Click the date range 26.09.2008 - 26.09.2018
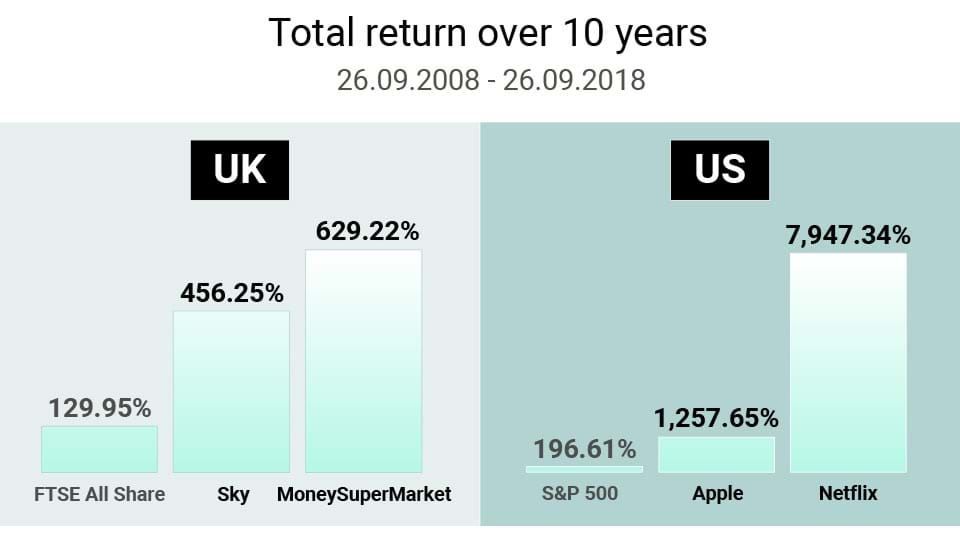Image resolution: width=960 pixels, height=540 pixels. point(491,80)
